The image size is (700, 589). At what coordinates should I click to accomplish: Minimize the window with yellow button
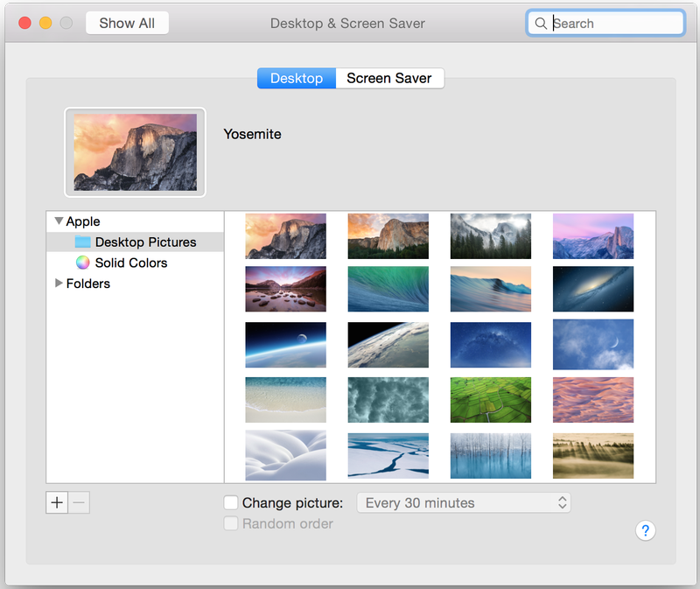[x=45, y=23]
